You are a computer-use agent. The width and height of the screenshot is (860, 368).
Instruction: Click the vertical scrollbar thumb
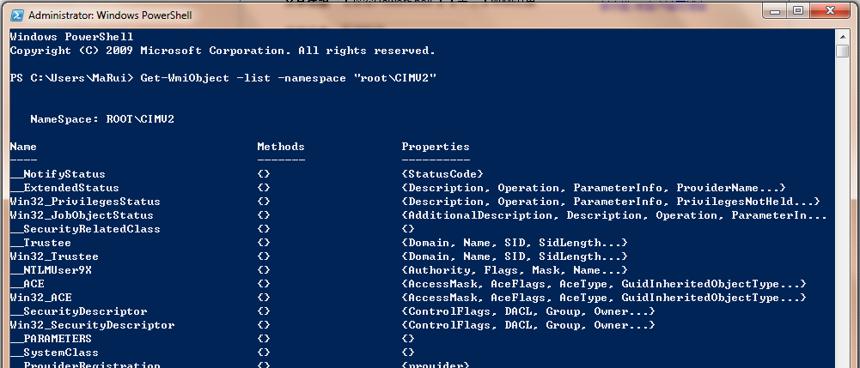(842, 51)
